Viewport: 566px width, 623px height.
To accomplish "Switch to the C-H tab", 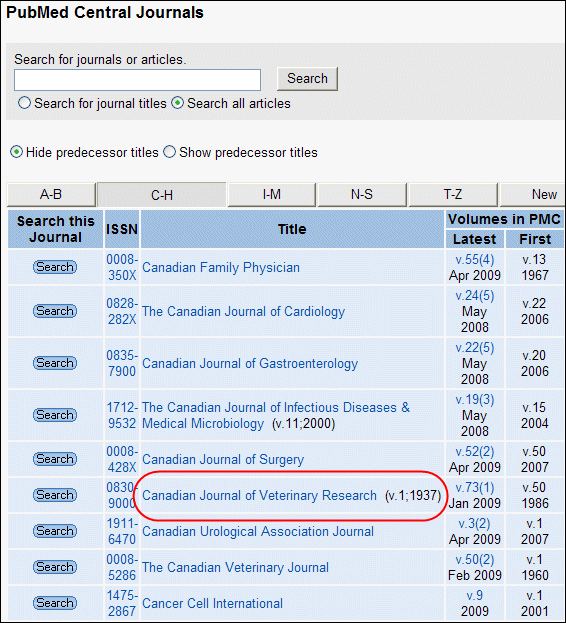I will tap(162, 195).
